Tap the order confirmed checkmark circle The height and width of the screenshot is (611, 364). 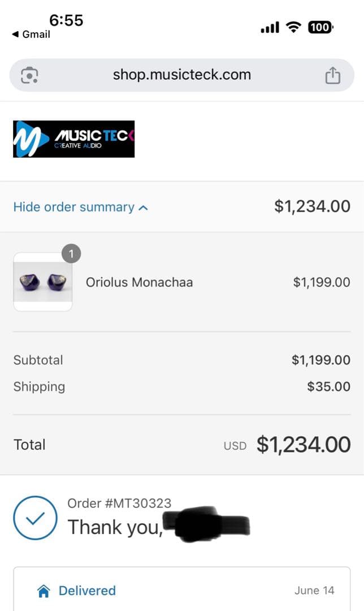pyautogui.click(x=35, y=518)
